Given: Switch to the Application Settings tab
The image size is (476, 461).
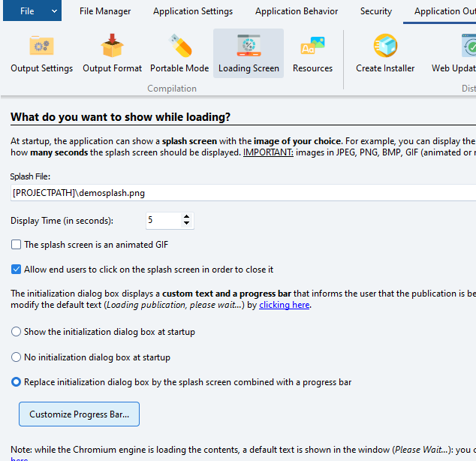Looking at the screenshot, I should (193, 11).
